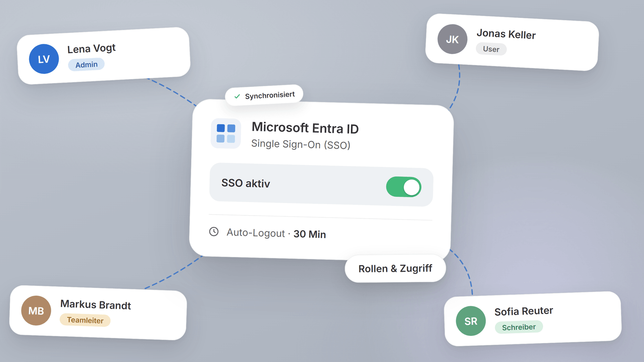Click the Admin role badge
The width and height of the screenshot is (644, 362).
(x=87, y=65)
